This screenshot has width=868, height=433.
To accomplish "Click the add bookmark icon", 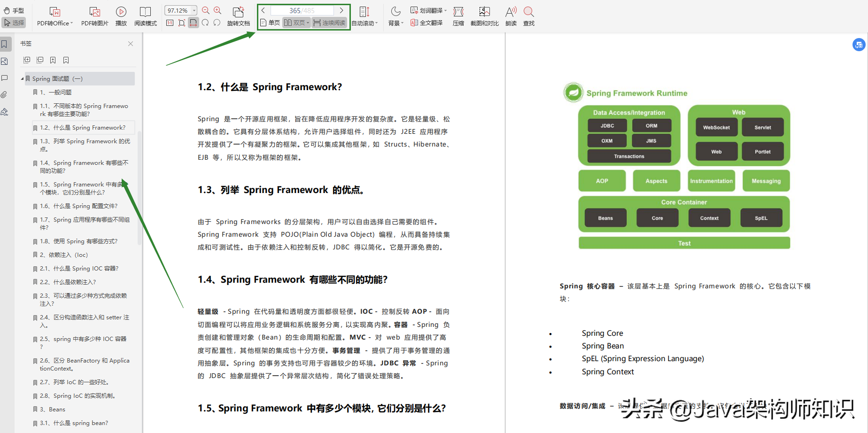I will (53, 60).
